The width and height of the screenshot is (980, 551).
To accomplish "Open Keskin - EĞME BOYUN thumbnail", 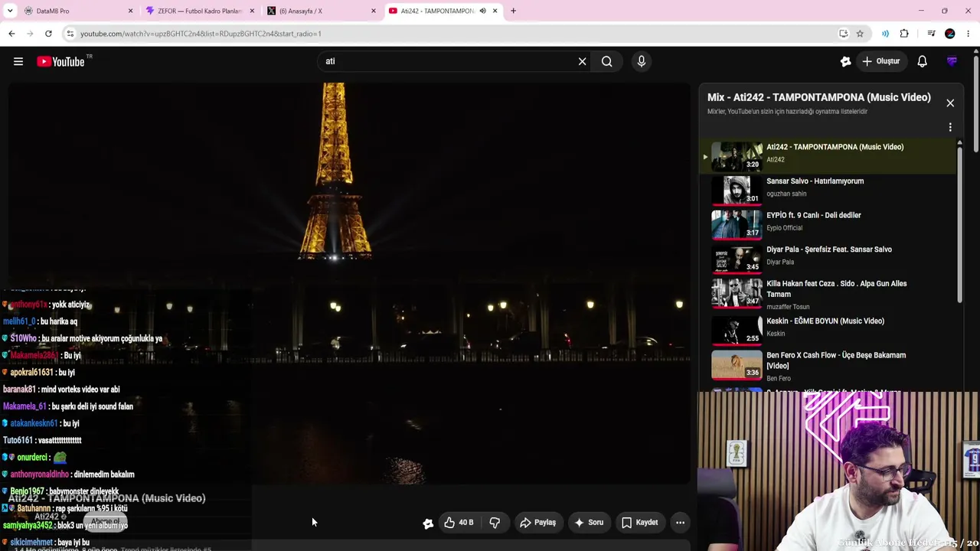I will [737, 330].
